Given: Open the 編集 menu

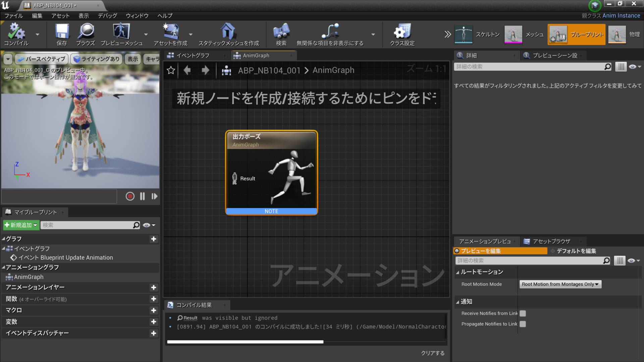Looking at the screenshot, I should (x=37, y=16).
